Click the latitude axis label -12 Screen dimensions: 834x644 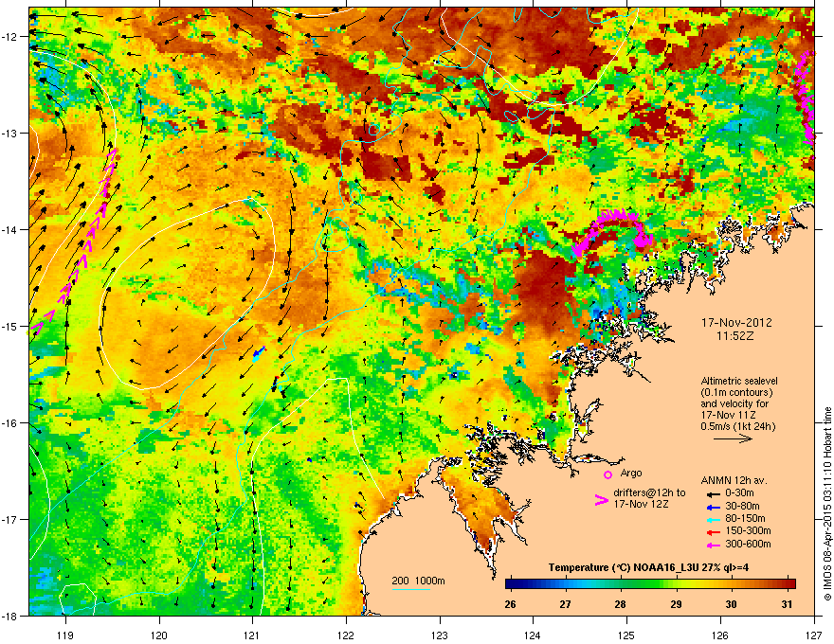pyautogui.click(x=9, y=36)
